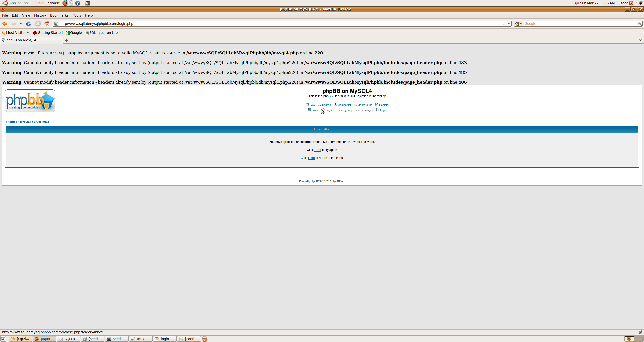Click the Firefox reload page icon
This screenshot has height=342, width=644.
(x=29, y=24)
